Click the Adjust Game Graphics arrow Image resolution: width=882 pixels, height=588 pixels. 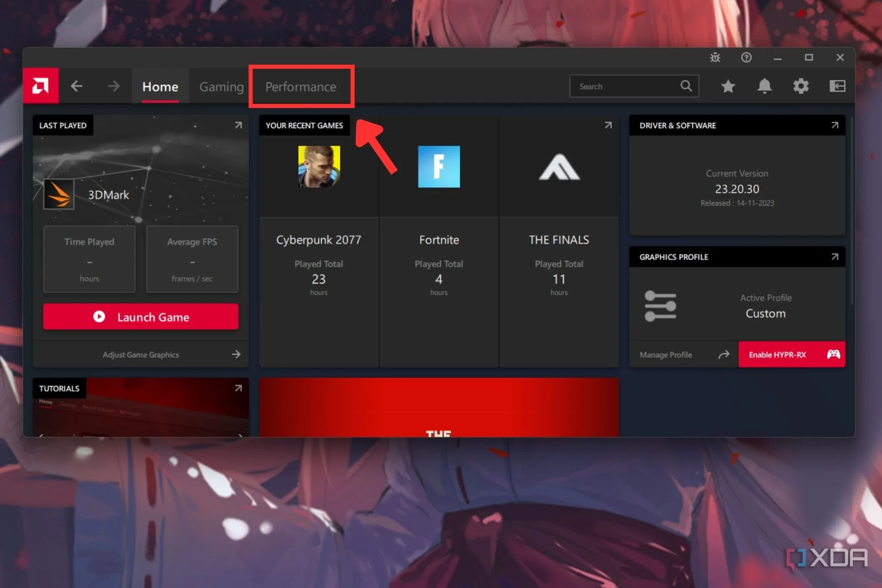(236, 354)
